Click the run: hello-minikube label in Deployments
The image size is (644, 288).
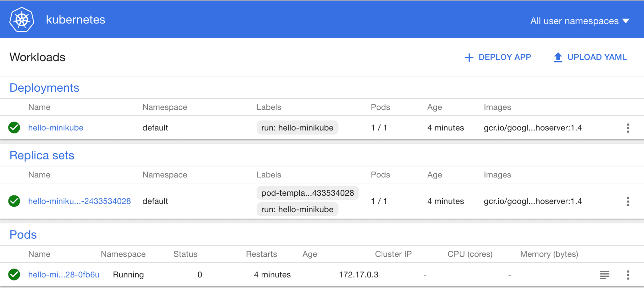(x=297, y=128)
